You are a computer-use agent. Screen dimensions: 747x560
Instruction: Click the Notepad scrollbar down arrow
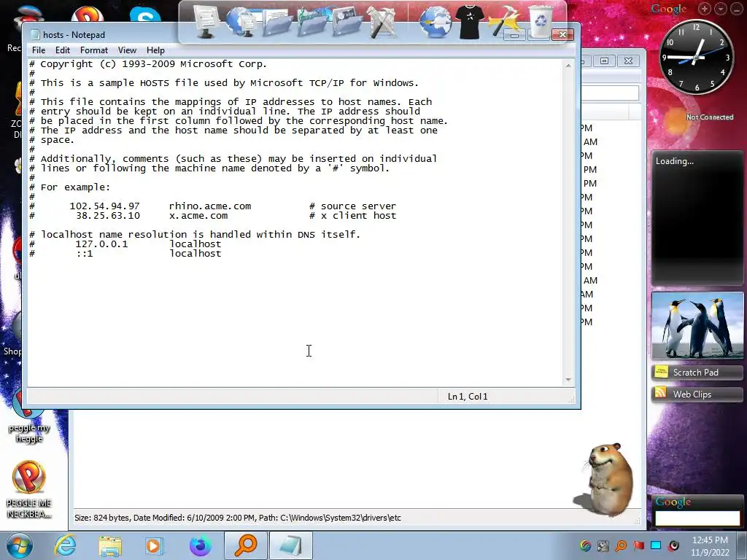(568, 379)
